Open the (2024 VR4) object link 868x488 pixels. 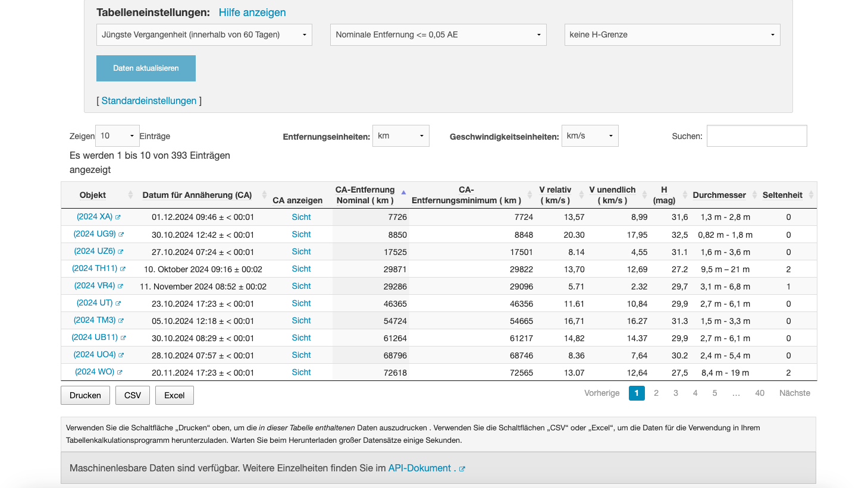coord(95,286)
